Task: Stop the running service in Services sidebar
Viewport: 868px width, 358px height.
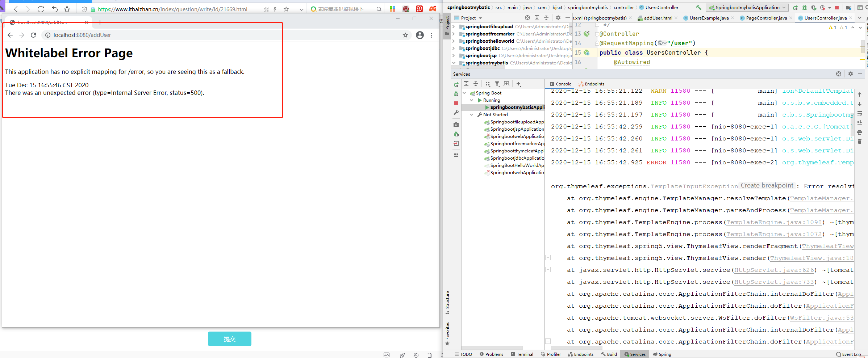Action: (x=456, y=103)
